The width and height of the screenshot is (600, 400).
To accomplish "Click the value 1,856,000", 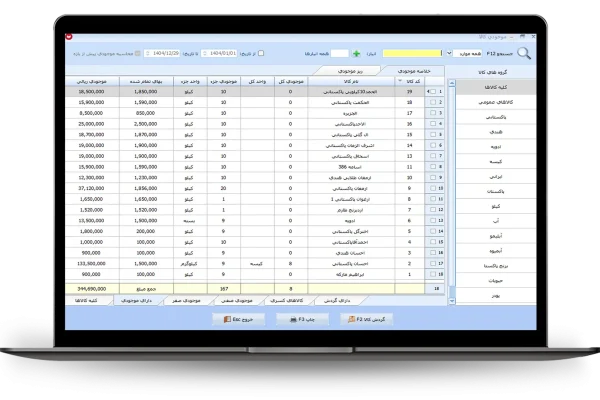I will (146, 188).
